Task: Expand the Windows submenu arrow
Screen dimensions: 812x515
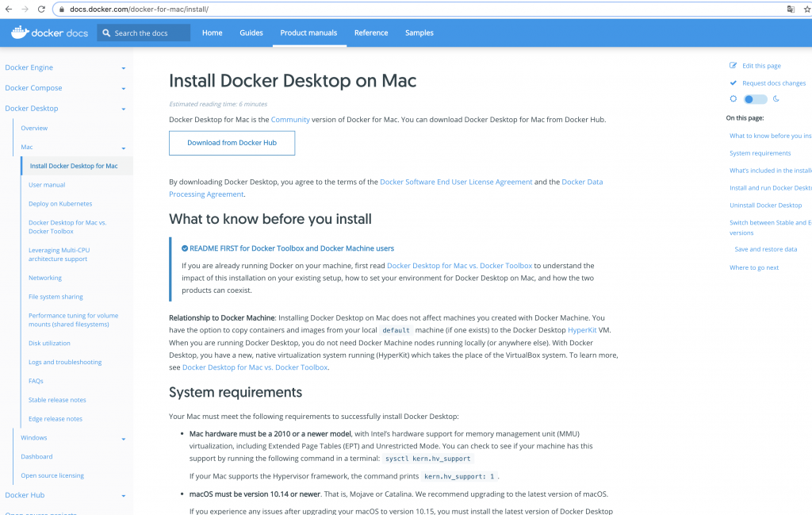Action: click(x=123, y=439)
